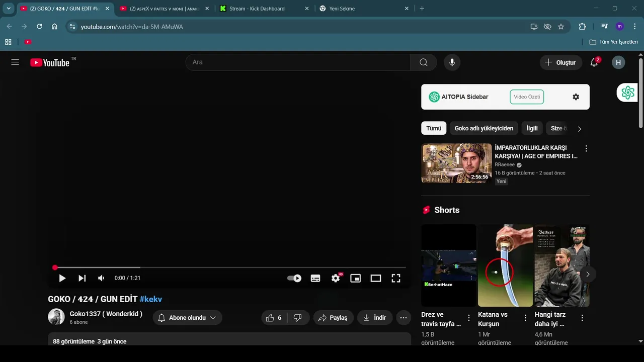Open options for Katana vs Kurşun short
This screenshot has height=362, width=644.
[x=525, y=318]
